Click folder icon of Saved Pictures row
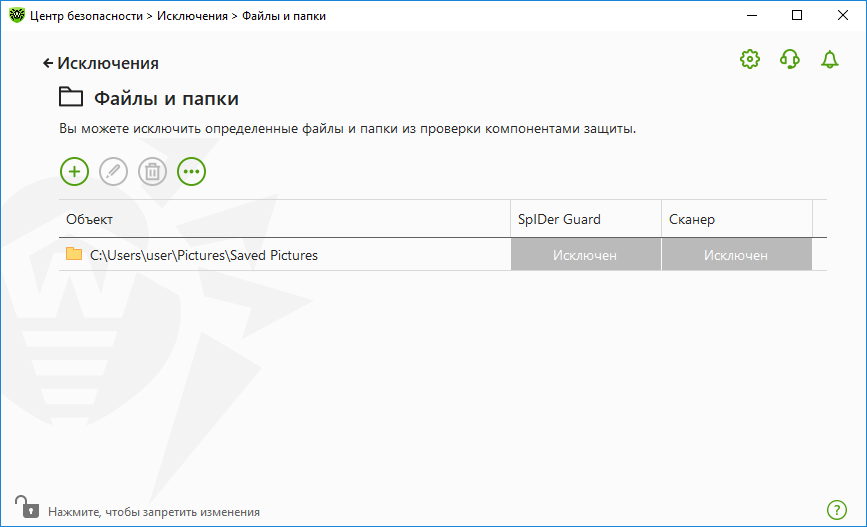Viewport: 867px width, 527px height. point(74,254)
